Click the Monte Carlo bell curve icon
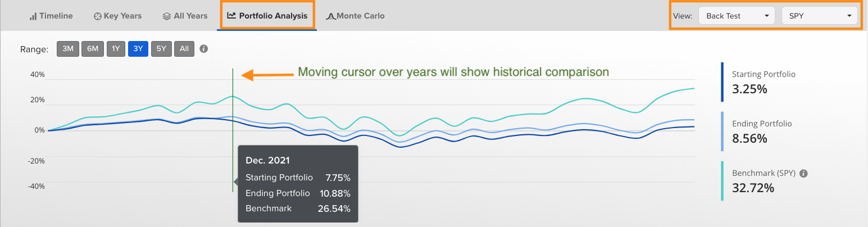The width and height of the screenshot is (868, 227). (x=331, y=16)
